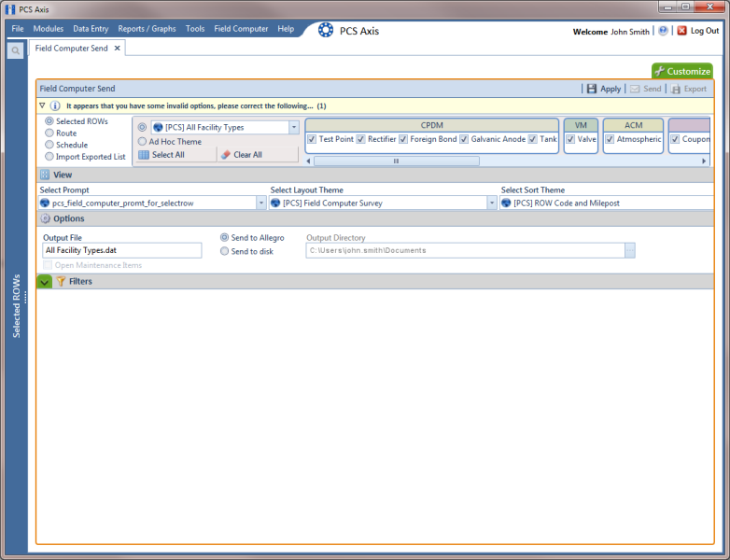Viewport: 730px width, 560px height.
Task: Click the info icon in warning bar
Action: pos(55,105)
